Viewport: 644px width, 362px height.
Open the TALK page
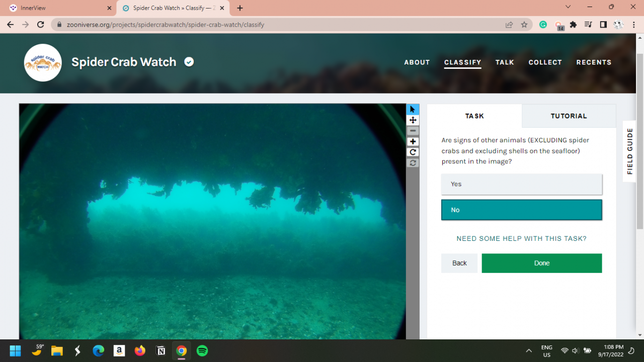(505, 62)
